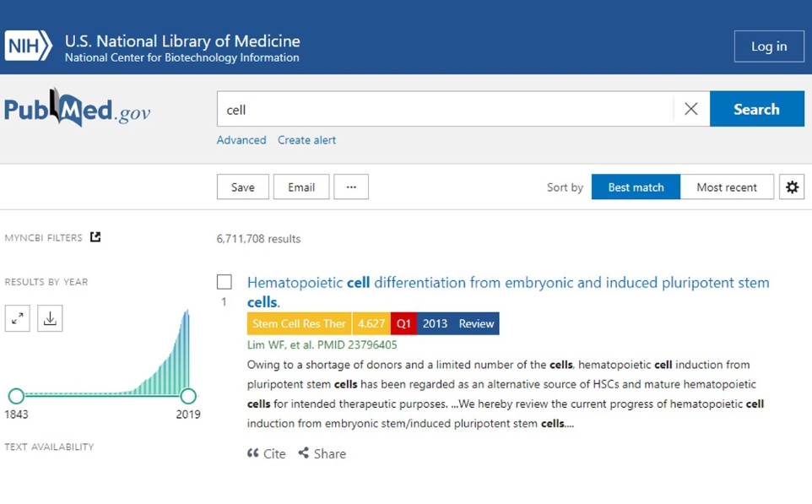
Task: Open display options gear icon
Action: [792, 187]
